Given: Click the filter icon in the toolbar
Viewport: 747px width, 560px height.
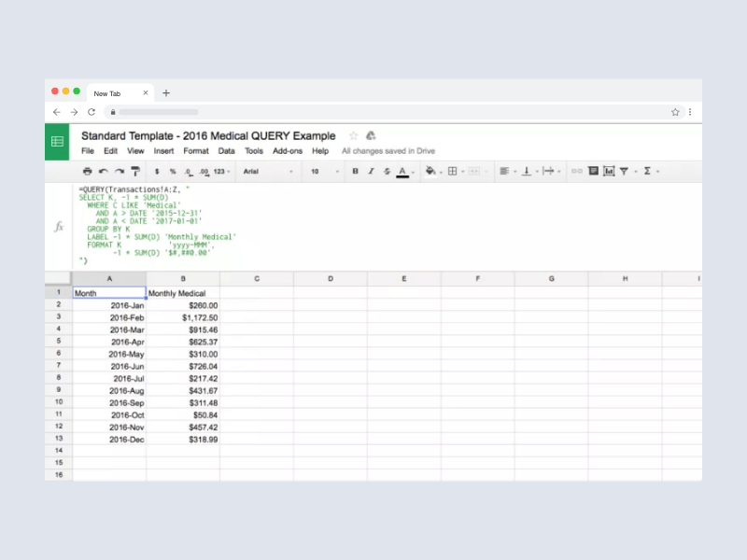Looking at the screenshot, I should [625, 171].
